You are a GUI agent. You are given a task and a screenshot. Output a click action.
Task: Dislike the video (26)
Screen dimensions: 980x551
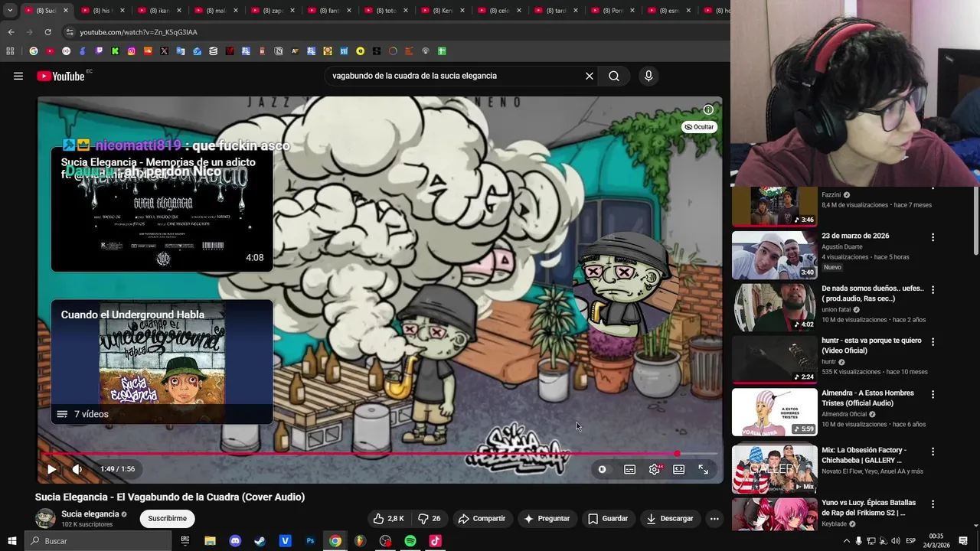click(430, 518)
